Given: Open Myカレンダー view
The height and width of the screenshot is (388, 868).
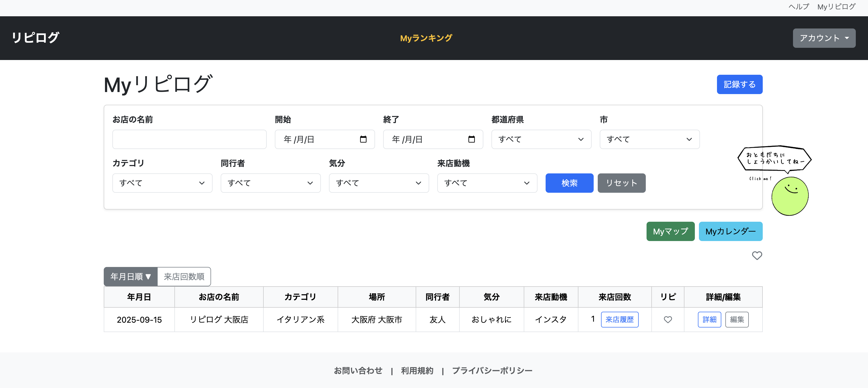Looking at the screenshot, I should click(x=730, y=231).
